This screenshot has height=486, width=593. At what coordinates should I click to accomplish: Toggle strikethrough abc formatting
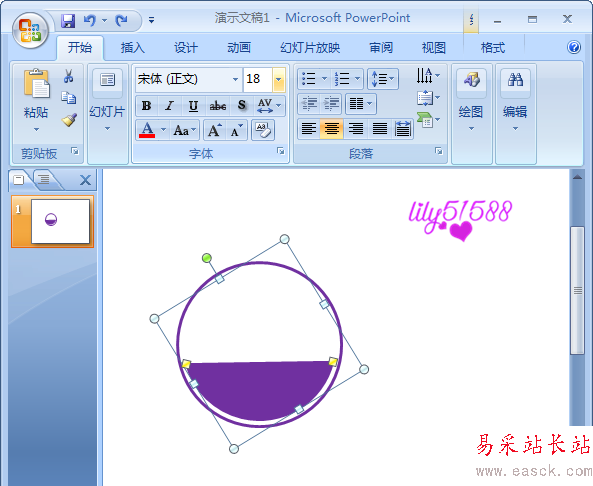[218, 106]
